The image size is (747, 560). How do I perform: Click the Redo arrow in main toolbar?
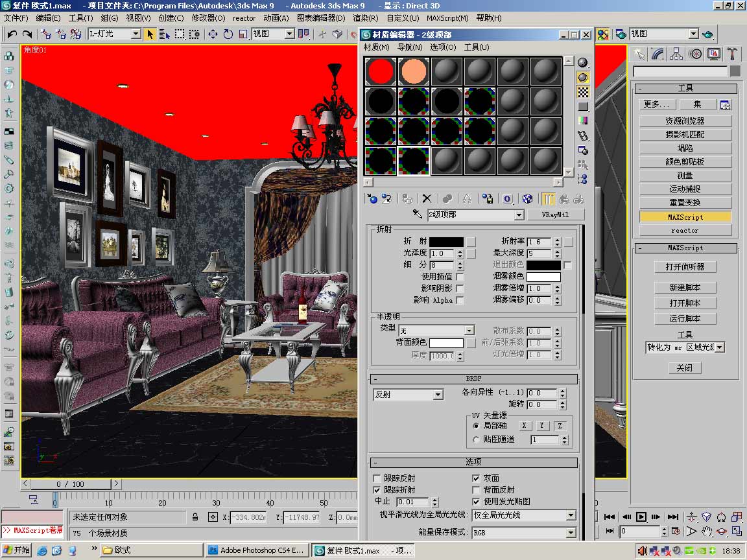(x=27, y=34)
